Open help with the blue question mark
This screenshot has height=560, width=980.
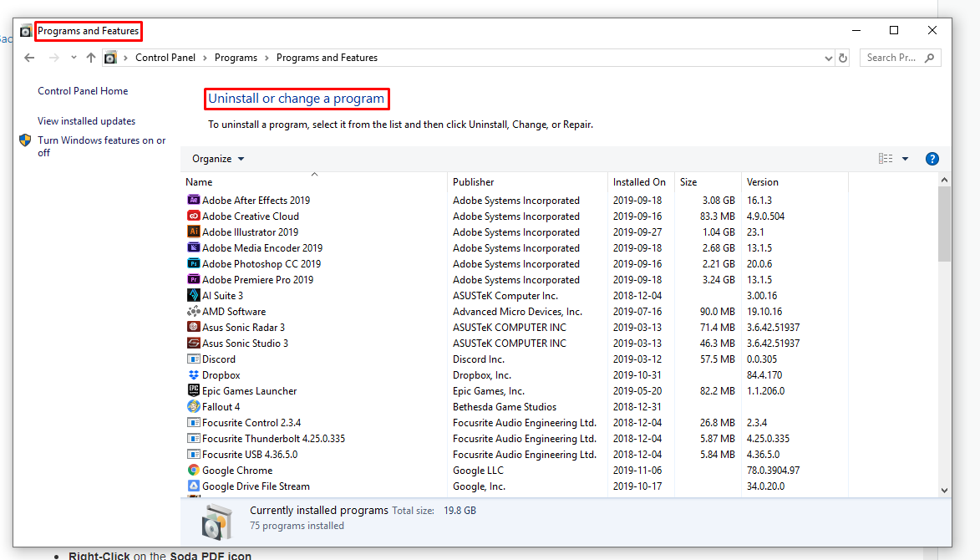932,159
